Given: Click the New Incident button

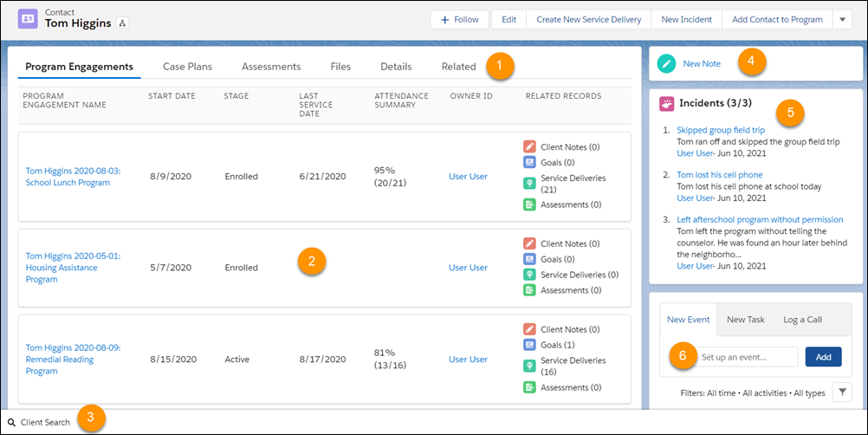Looking at the screenshot, I should 686,19.
